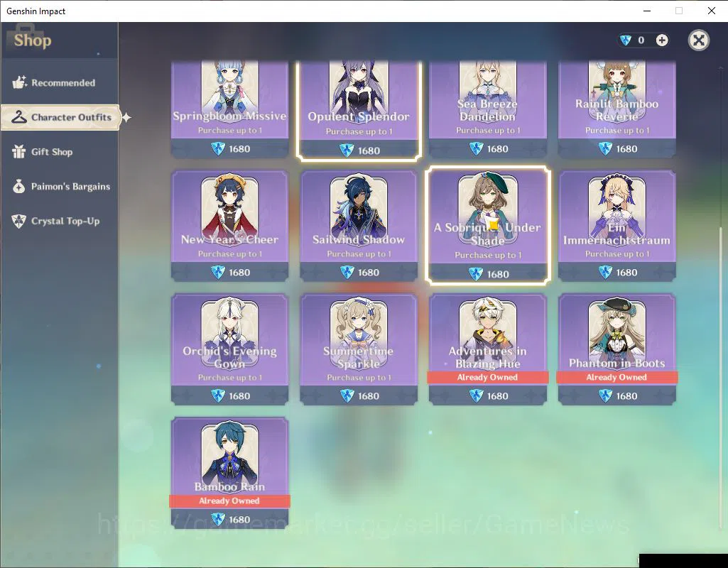The width and height of the screenshot is (728, 568).
Task: Close the Genshin Impact window
Action: 711,11
